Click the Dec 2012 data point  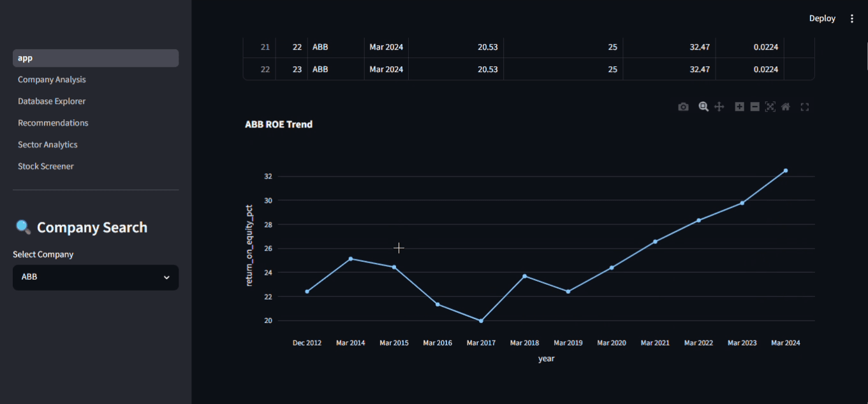307,291
